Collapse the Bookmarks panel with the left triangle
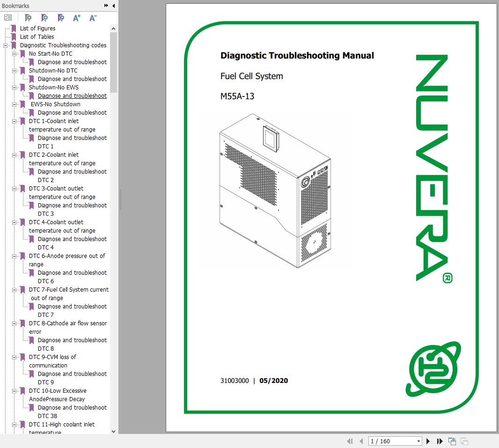 coord(114,6)
